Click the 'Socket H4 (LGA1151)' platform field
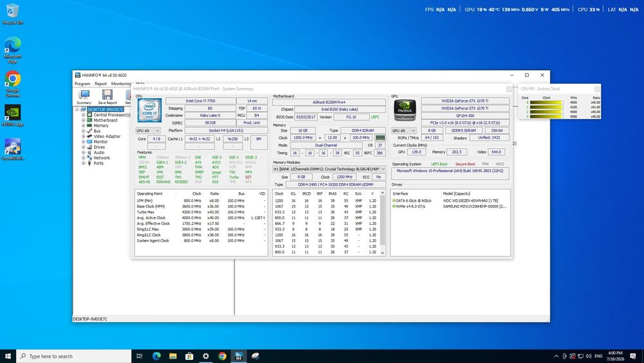This screenshot has height=363, width=644. (226, 130)
